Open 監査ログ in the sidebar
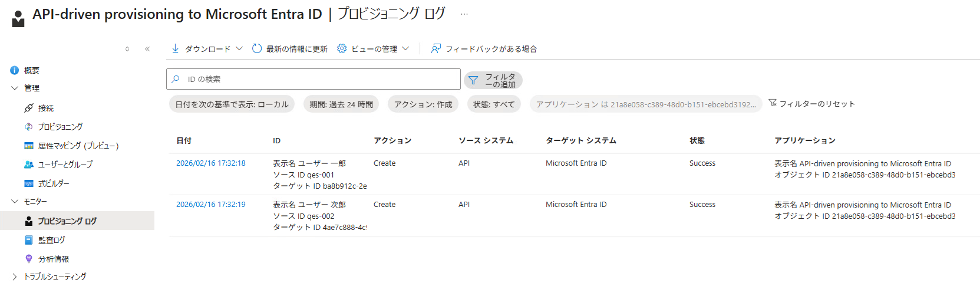This screenshot has height=286, width=980. coord(51,240)
